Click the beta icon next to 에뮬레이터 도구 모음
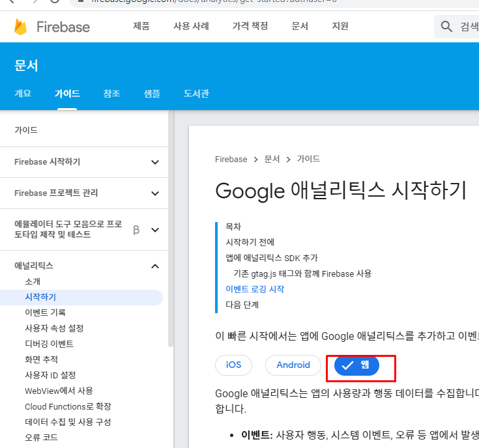 click(x=136, y=229)
